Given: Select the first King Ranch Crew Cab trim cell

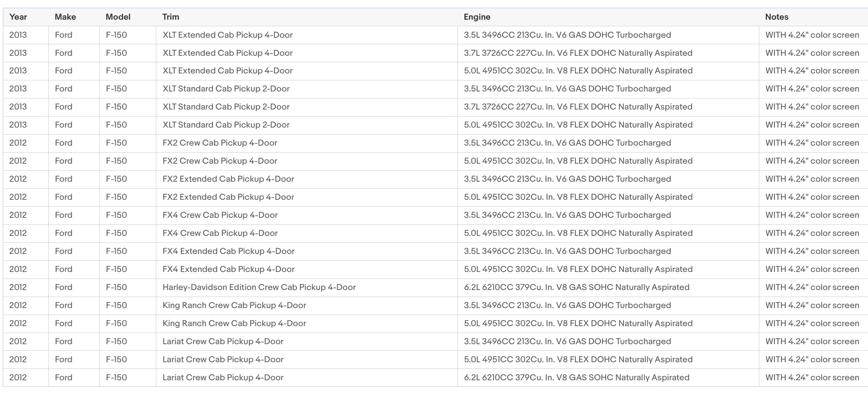Looking at the screenshot, I should [x=307, y=306].
